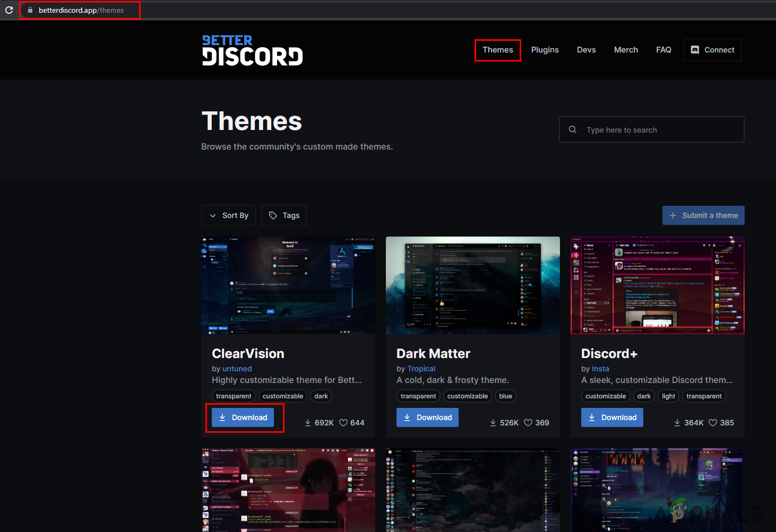
Task: Click the heart icon on Discord+ card
Action: pyautogui.click(x=713, y=423)
